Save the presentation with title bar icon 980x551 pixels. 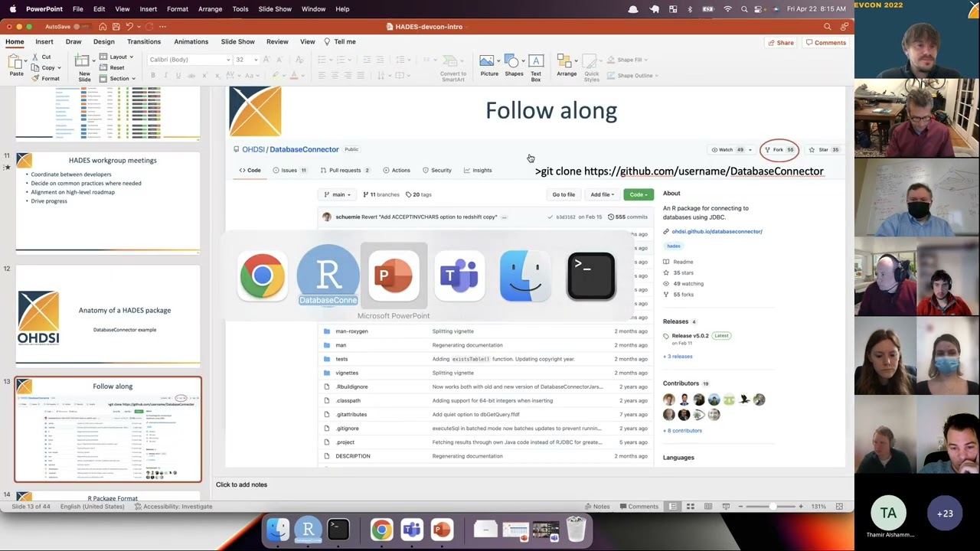pos(116,27)
